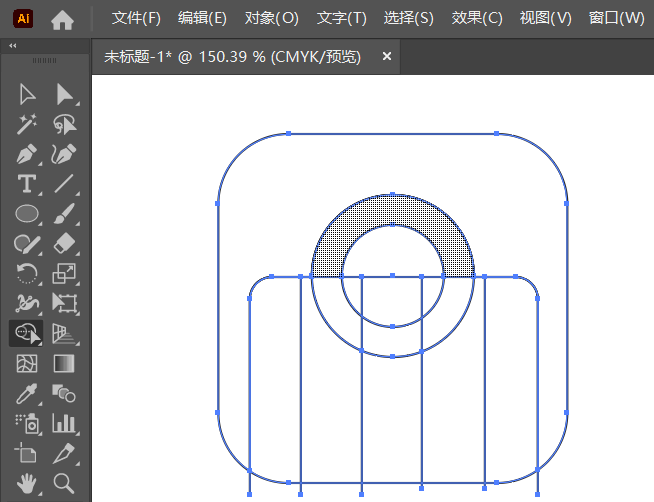The image size is (654, 502).
Task: Select the Ellipse tool
Action: [27, 214]
